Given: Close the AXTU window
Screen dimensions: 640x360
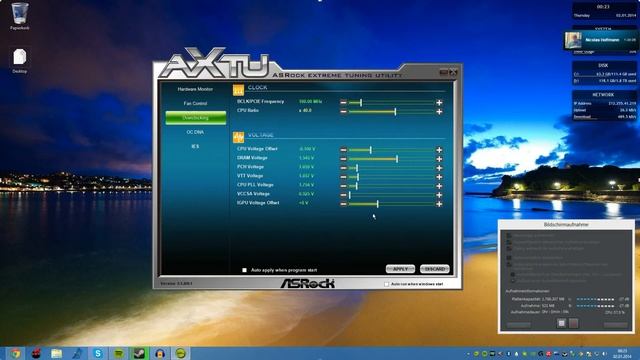Looking at the screenshot, I should [x=453, y=73].
